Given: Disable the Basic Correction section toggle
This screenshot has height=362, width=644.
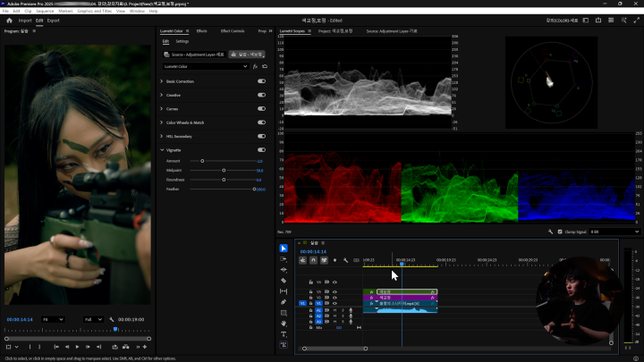Looking at the screenshot, I should point(261,81).
